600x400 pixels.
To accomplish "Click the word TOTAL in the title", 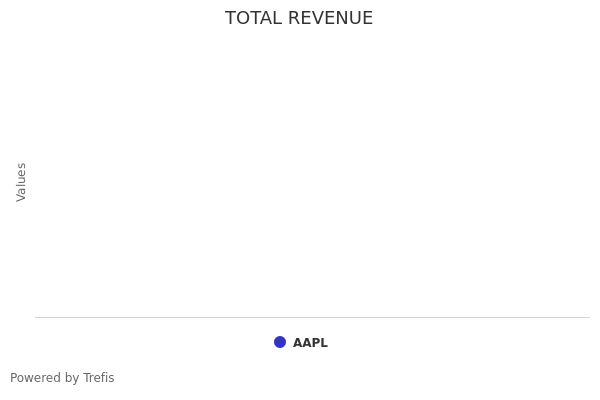I will pos(252,18).
